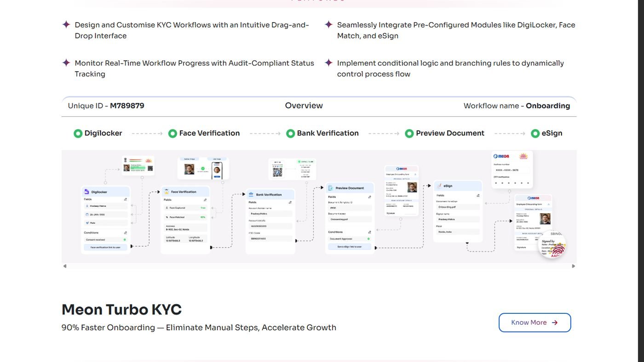Click the workflow name 'Onboarding' text
Image resolution: width=644 pixels, height=362 pixels.
point(548,106)
